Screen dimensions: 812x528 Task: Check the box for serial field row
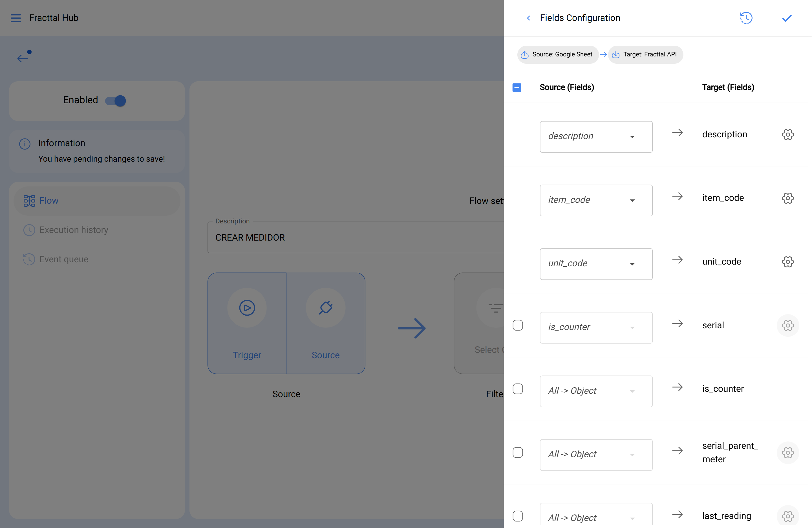coord(518,325)
